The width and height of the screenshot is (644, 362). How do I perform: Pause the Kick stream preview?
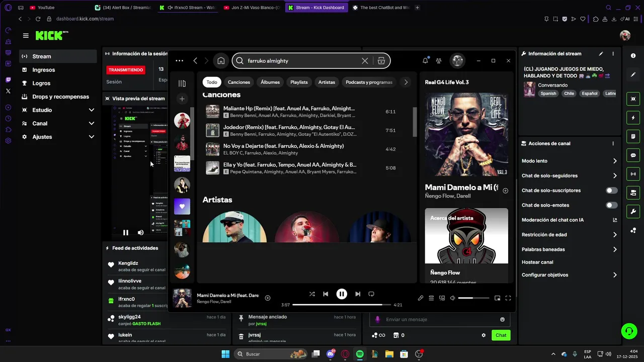[126, 232]
